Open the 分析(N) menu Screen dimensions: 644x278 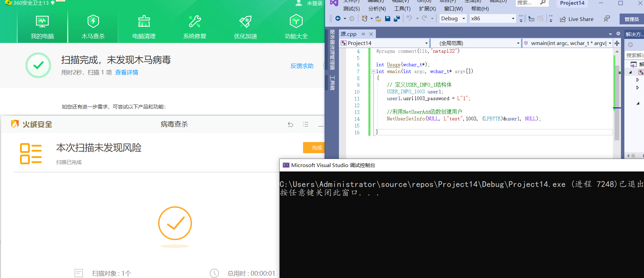coord(377,9)
